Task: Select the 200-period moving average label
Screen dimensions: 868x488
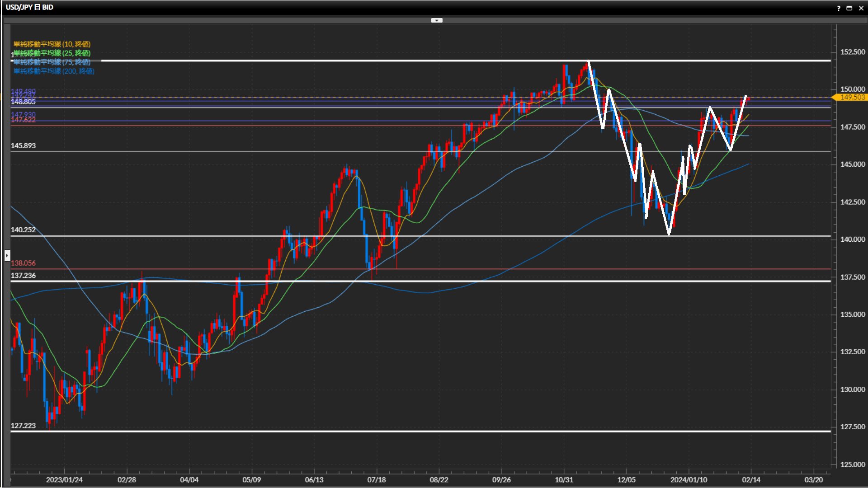Action: pos(54,71)
